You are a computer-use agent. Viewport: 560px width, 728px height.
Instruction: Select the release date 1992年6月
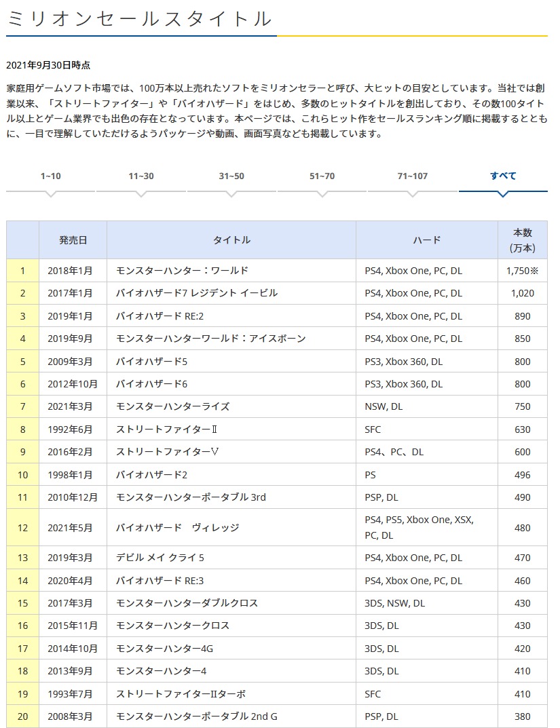[x=70, y=429]
